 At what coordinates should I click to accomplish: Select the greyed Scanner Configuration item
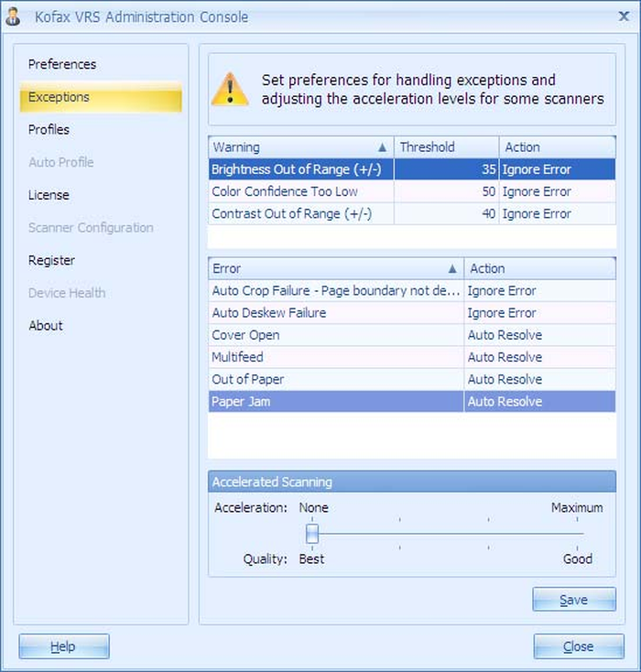[x=91, y=228]
